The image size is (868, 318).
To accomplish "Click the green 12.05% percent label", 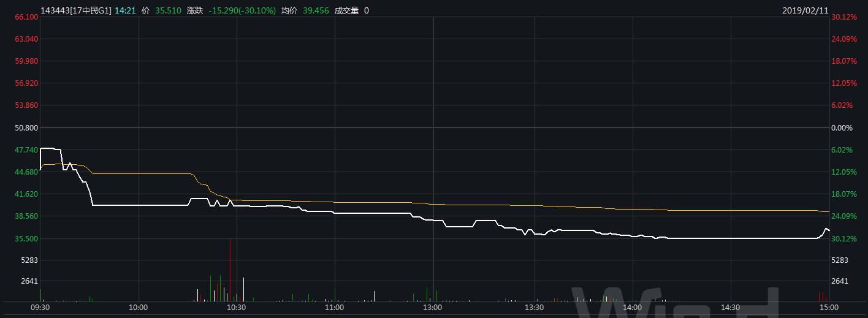I will (x=843, y=172).
